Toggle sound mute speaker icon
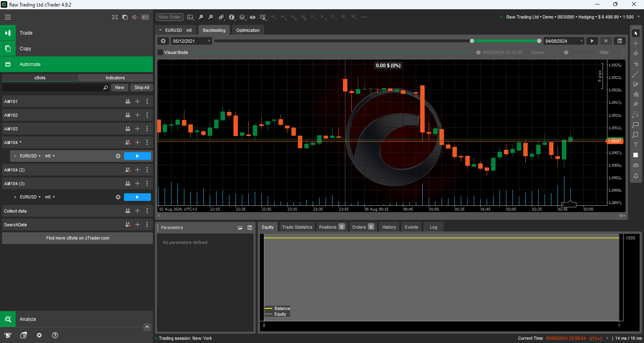The image size is (644, 343). (x=135, y=17)
